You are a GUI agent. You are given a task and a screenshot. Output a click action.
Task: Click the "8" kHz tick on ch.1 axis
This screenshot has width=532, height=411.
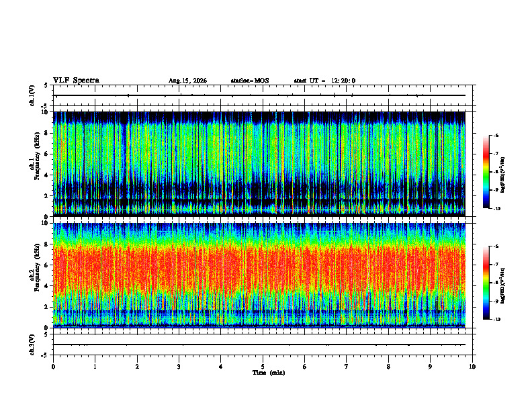(x=47, y=133)
